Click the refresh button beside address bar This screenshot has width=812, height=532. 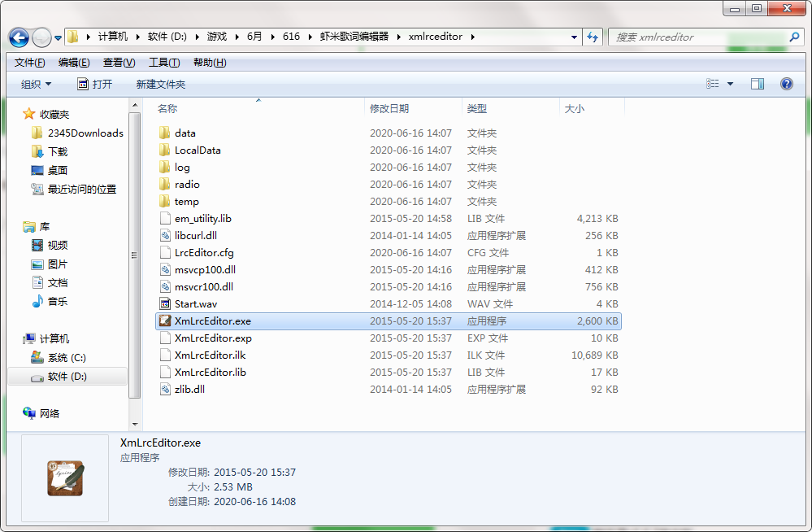[x=593, y=37]
